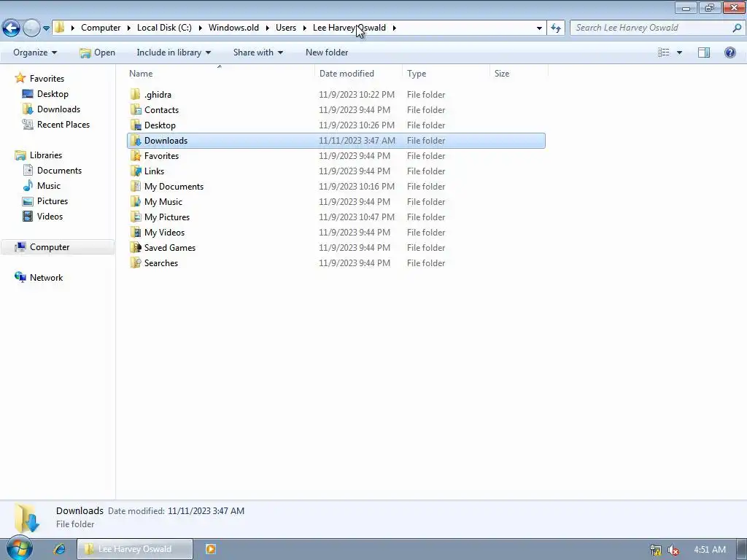Expand the arrow after Windows.old in breadcrumb
747x560 pixels.
[x=268, y=28]
